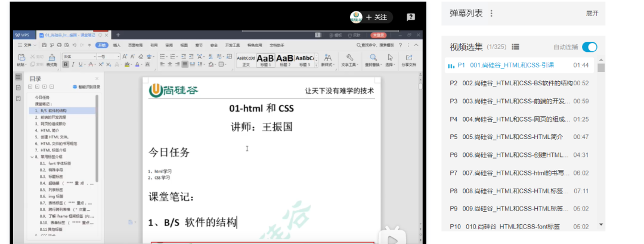The height and width of the screenshot is (244, 644).
Task: Click the playlist view list icon
Action: (x=516, y=47)
